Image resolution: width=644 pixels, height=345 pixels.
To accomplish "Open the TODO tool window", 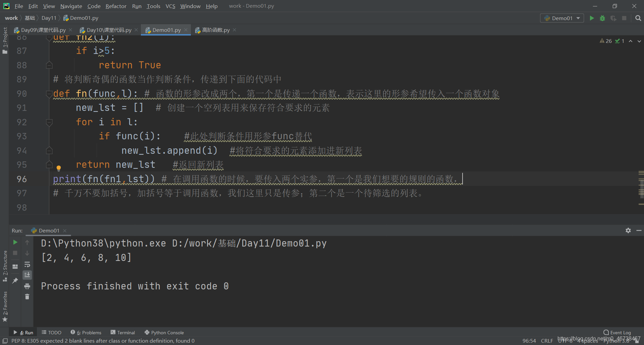I will coord(51,333).
